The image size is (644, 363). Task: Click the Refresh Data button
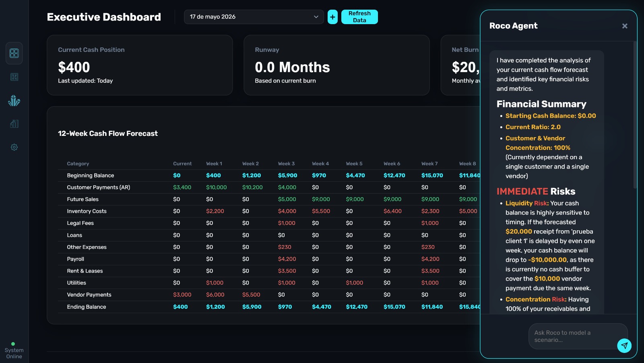coord(359,17)
